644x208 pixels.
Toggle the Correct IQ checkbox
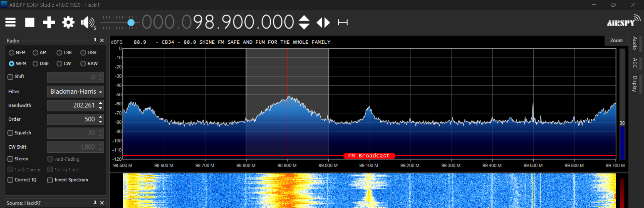pyautogui.click(x=10, y=180)
